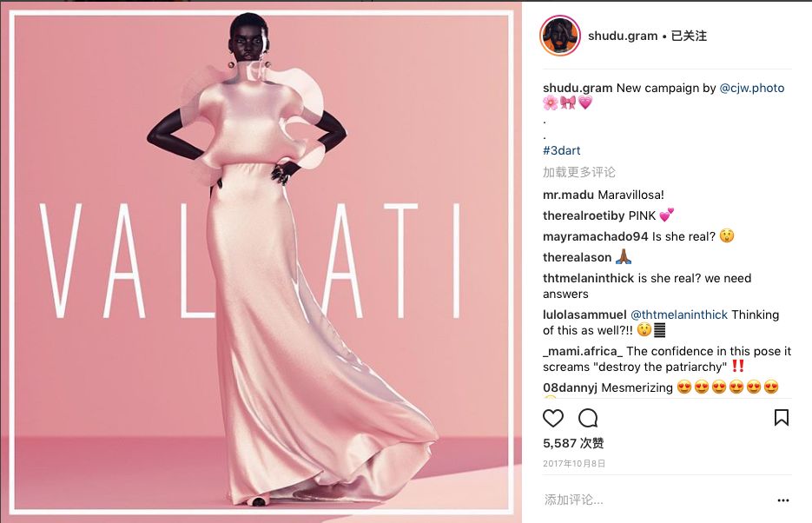Screen dimensions: 812x523
Task: Open the @cjw.photo mention link
Action: click(752, 88)
